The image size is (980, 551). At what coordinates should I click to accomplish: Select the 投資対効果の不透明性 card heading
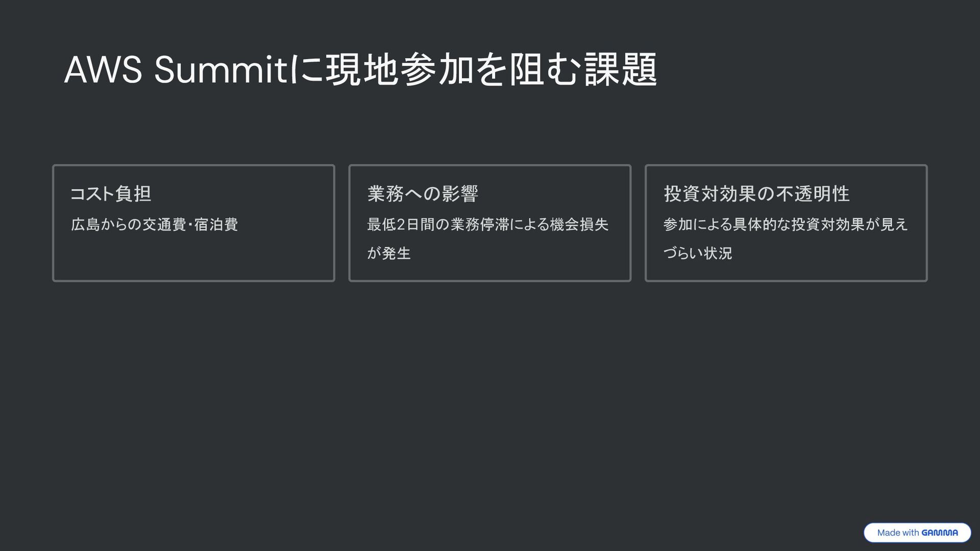[756, 194]
